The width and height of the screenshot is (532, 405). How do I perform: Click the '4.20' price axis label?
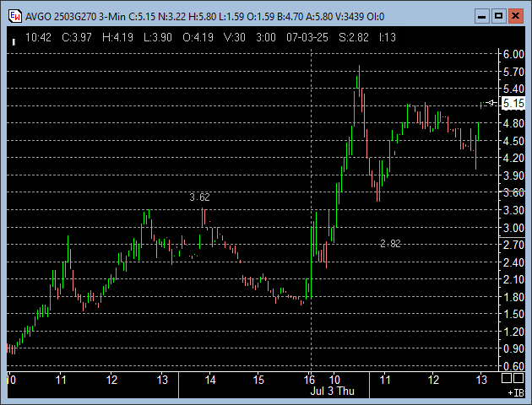(x=513, y=159)
